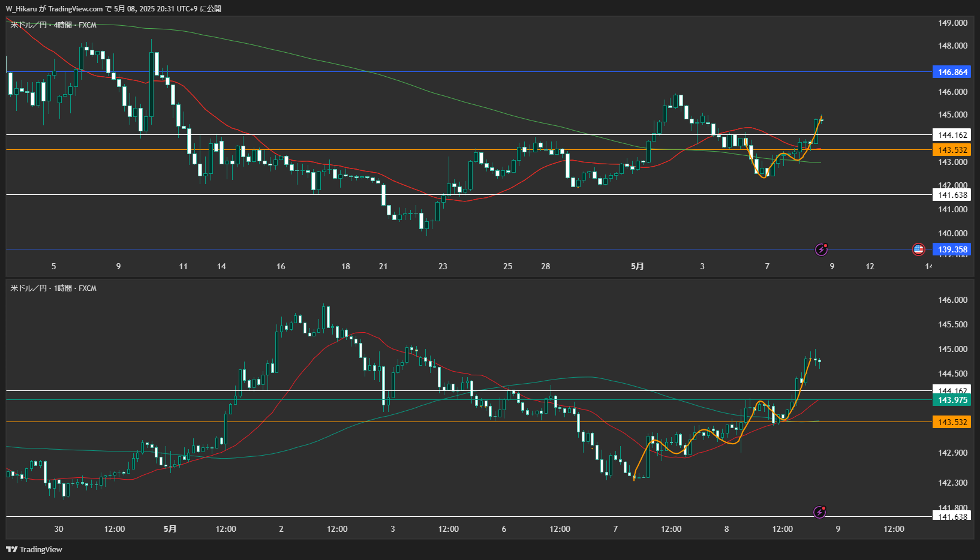Click 145.500 on the 1-hour price axis

952,324
